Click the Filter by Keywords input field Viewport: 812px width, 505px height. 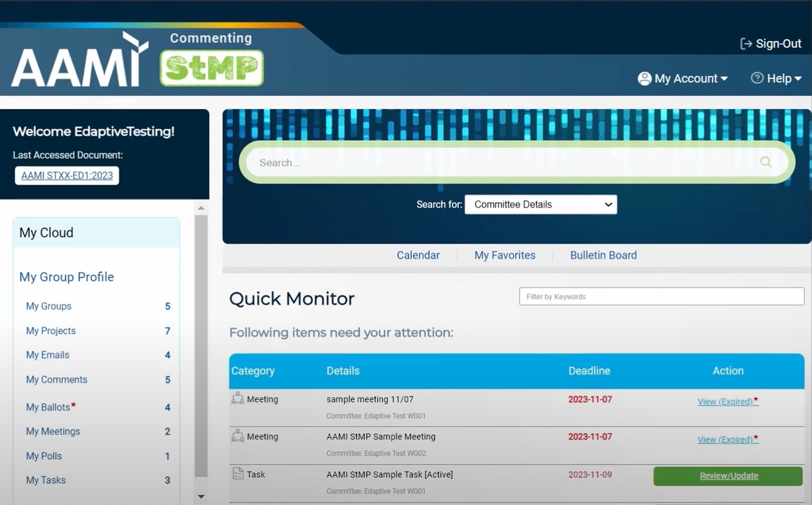coord(662,297)
